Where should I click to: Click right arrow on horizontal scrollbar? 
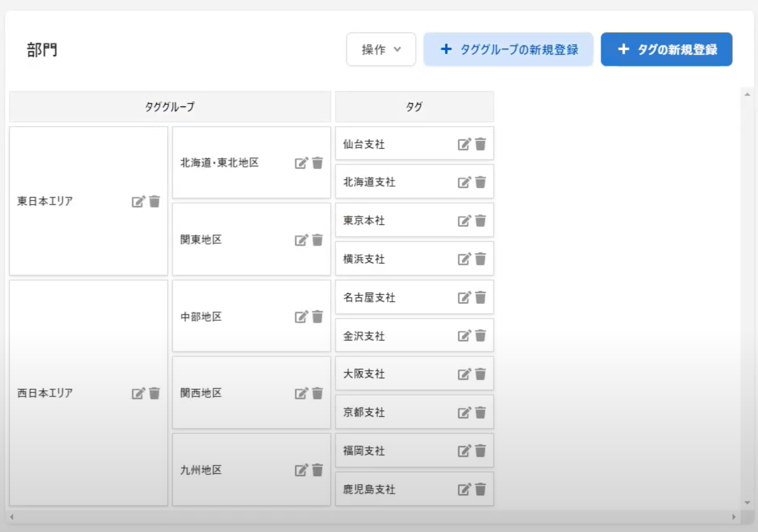[734, 517]
